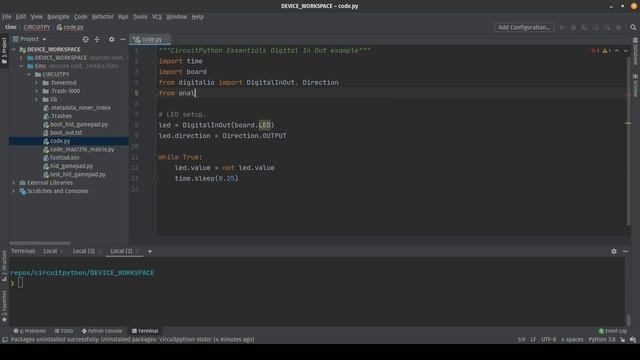
Task: Hide the Terminal tool window
Action: 625,251
